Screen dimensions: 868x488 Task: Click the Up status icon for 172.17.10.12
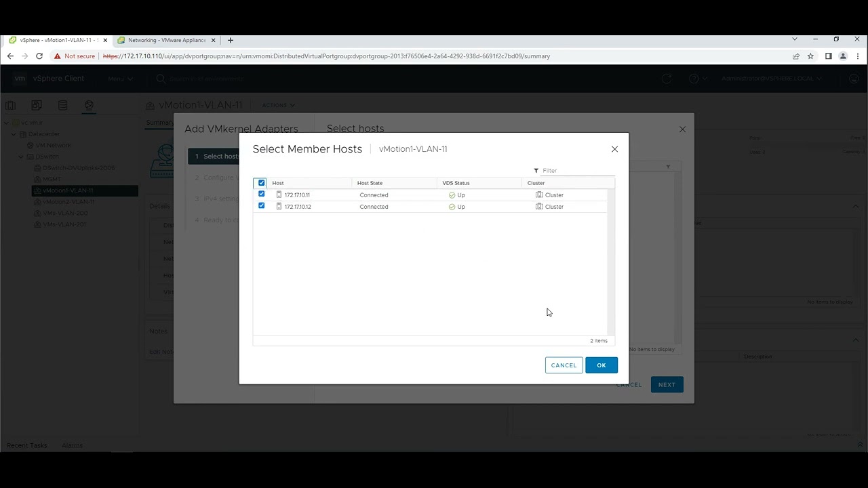(452, 207)
